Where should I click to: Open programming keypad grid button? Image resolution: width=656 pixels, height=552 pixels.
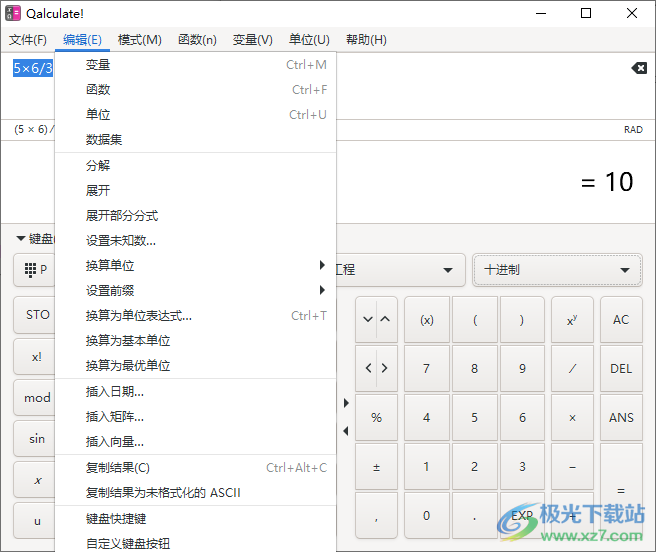[35, 270]
